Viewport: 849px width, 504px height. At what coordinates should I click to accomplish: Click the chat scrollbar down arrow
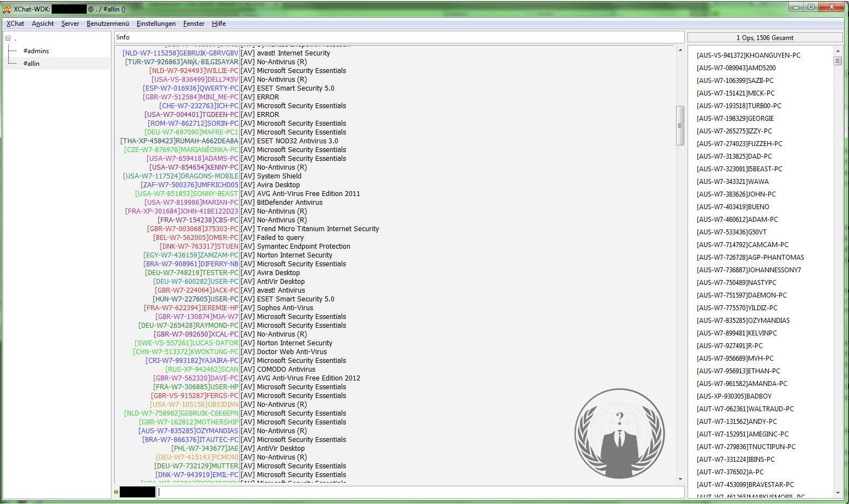point(680,479)
